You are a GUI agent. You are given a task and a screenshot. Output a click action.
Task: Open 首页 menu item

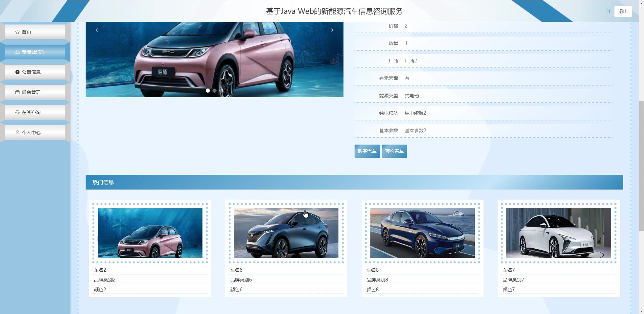click(x=35, y=32)
